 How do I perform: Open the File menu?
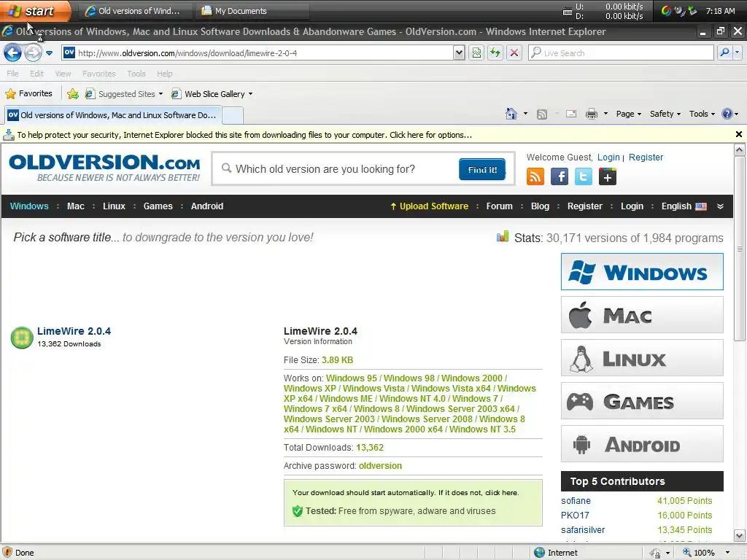[12, 74]
